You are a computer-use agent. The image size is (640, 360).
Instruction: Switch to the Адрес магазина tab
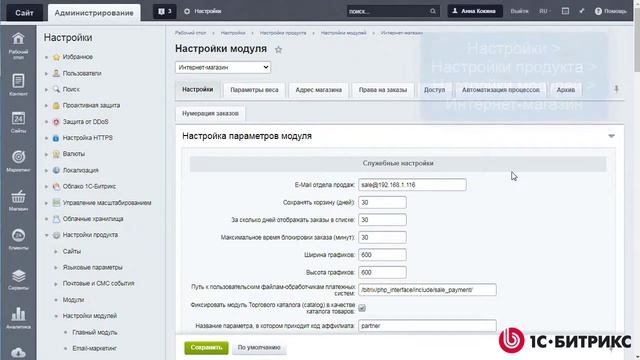(318, 90)
